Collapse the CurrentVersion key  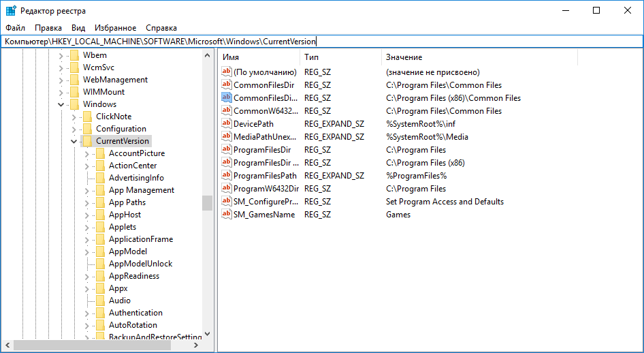(74, 141)
